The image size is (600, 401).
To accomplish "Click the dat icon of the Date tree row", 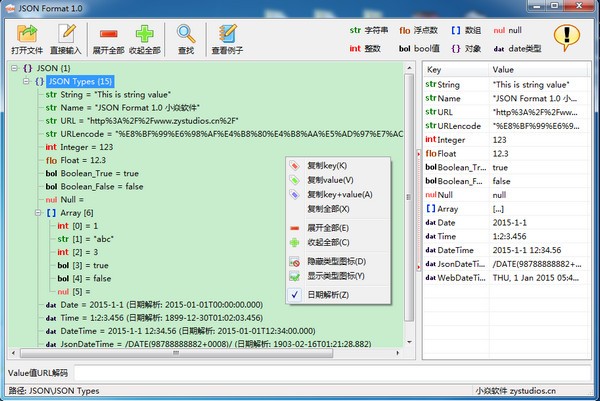I will 51,305.
